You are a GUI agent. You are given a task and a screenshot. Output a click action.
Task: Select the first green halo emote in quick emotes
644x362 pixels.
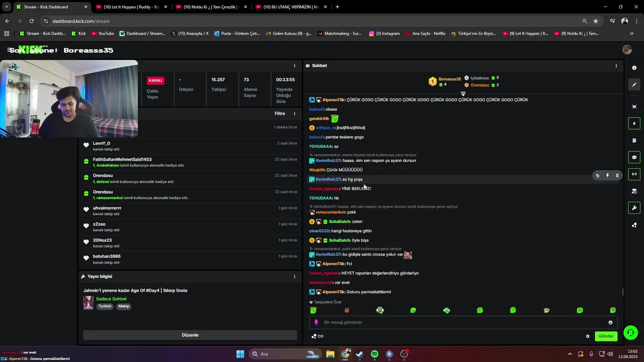click(x=313, y=310)
